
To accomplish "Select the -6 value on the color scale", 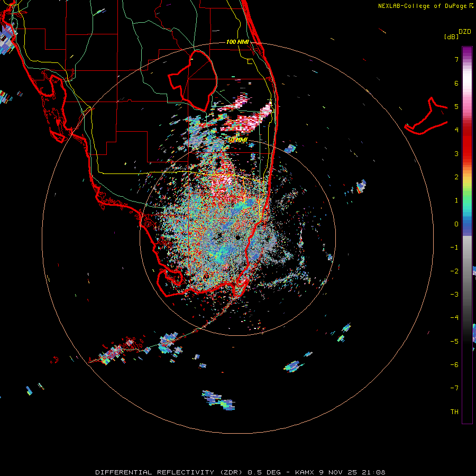I will click(x=454, y=365).
